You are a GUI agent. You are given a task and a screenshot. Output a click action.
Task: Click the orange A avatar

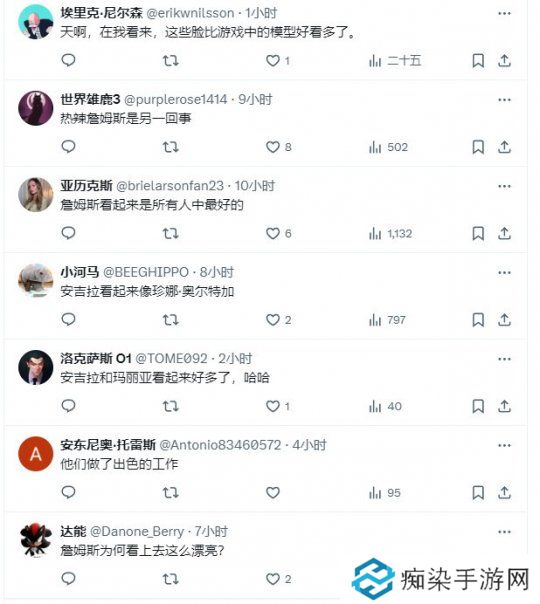pos(35,454)
